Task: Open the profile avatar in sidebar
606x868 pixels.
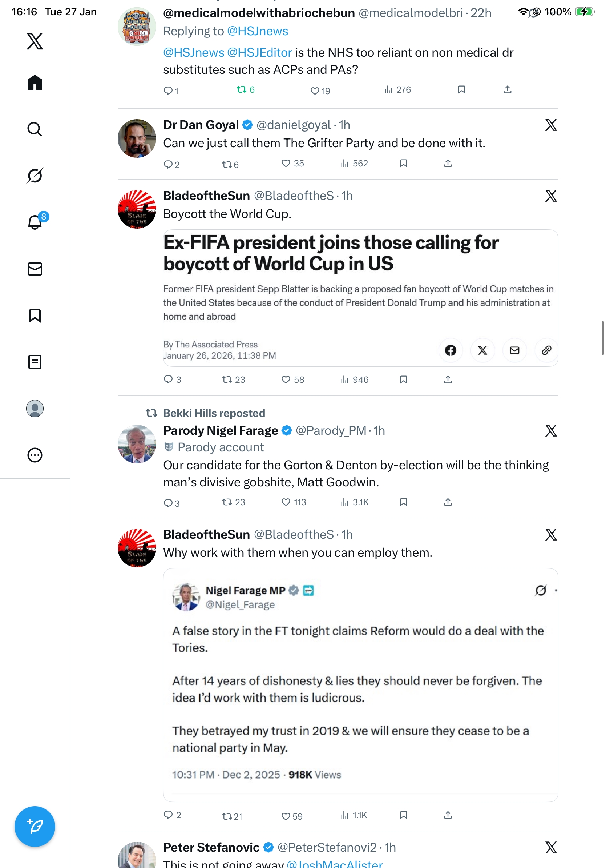Action: (x=35, y=408)
